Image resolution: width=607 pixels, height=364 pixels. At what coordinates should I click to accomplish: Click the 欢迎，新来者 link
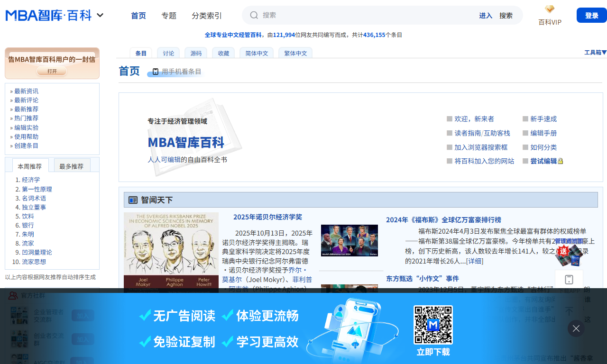click(x=474, y=119)
